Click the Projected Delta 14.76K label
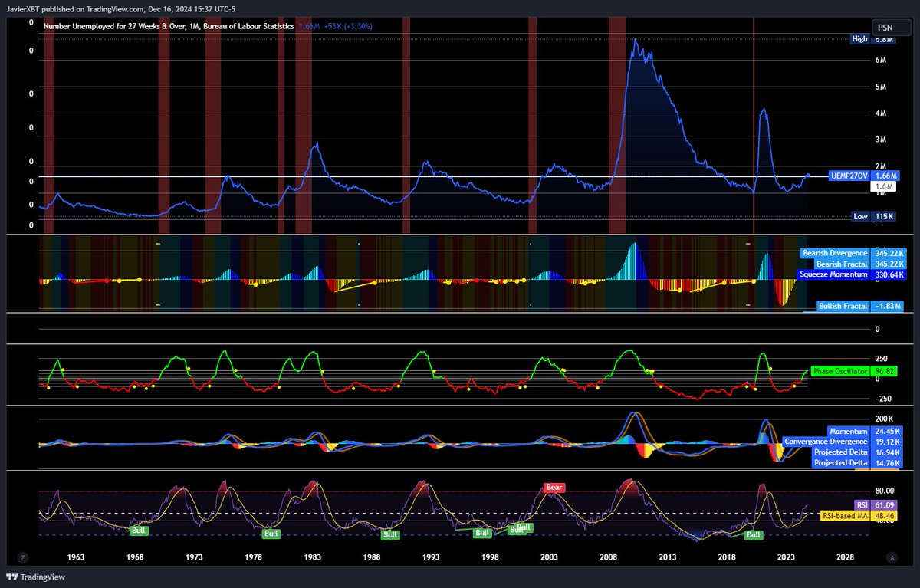The image size is (920, 588). (x=858, y=462)
